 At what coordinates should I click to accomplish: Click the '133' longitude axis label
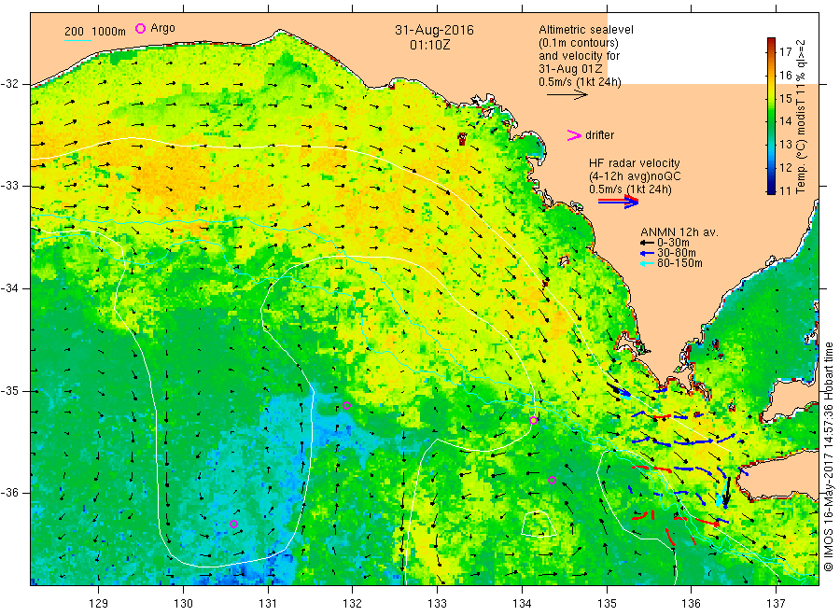[x=437, y=604]
